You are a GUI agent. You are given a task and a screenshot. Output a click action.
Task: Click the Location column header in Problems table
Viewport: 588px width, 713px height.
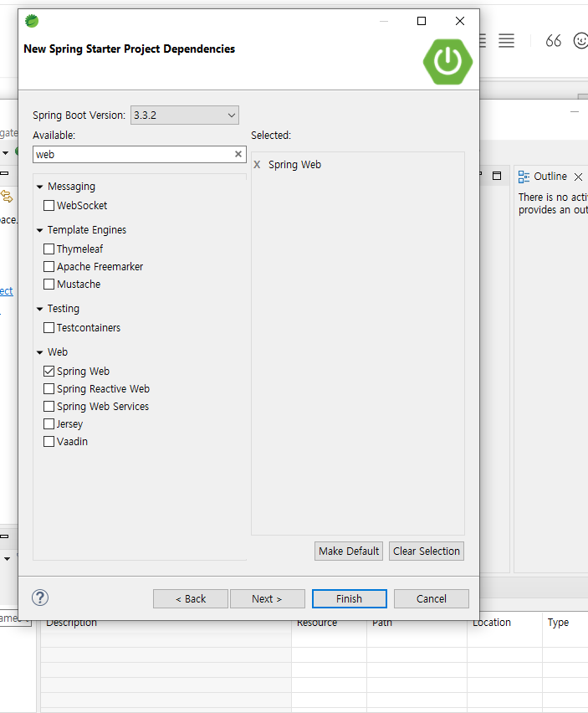[492, 623]
